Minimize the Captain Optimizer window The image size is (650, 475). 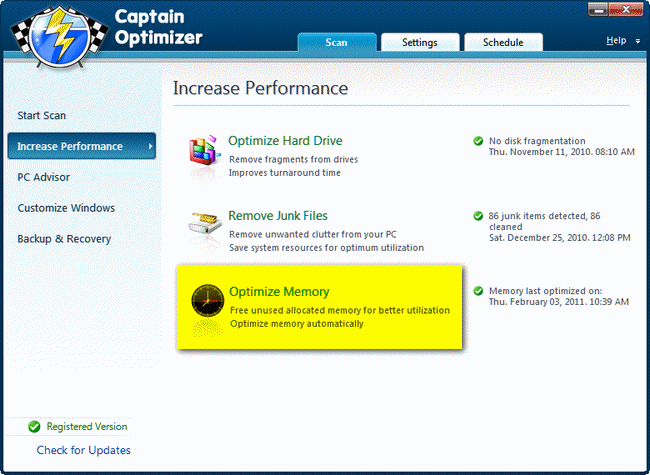pyautogui.click(x=598, y=10)
